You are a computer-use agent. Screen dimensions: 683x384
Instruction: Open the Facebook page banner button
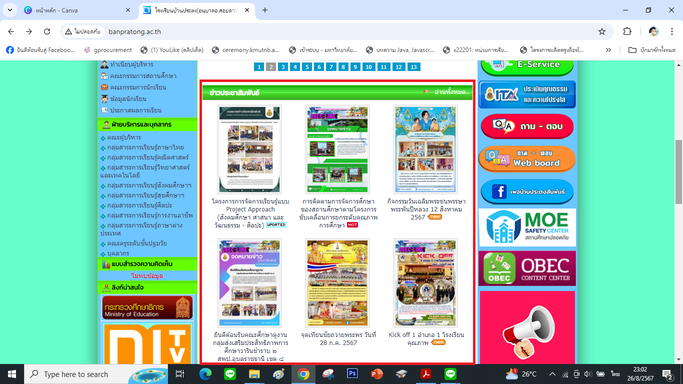pos(527,192)
